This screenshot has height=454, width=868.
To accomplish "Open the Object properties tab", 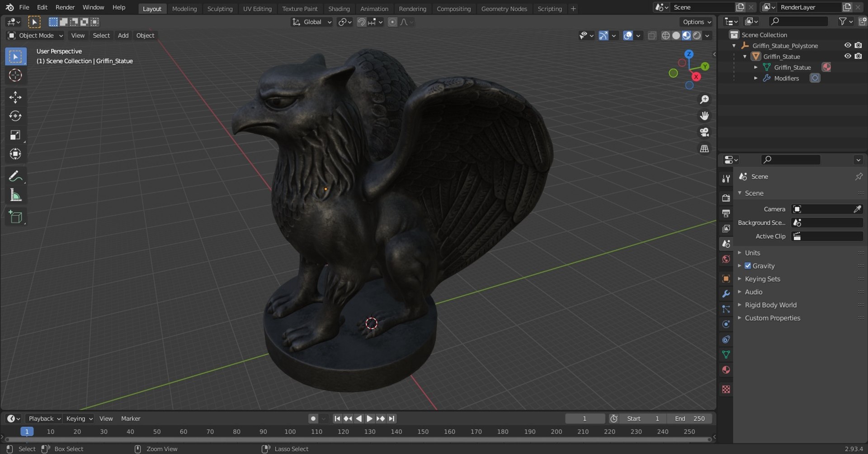I will pyautogui.click(x=726, y=279).
